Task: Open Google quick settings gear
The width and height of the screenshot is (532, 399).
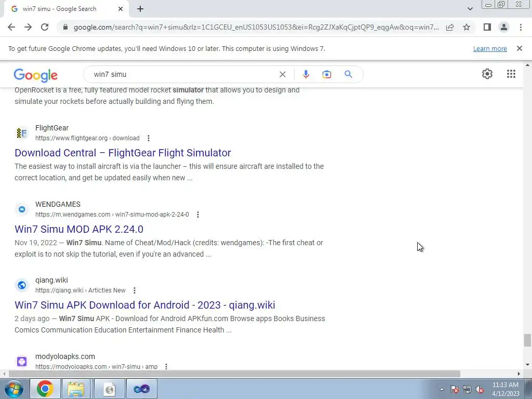Action: tap(487, 74)
